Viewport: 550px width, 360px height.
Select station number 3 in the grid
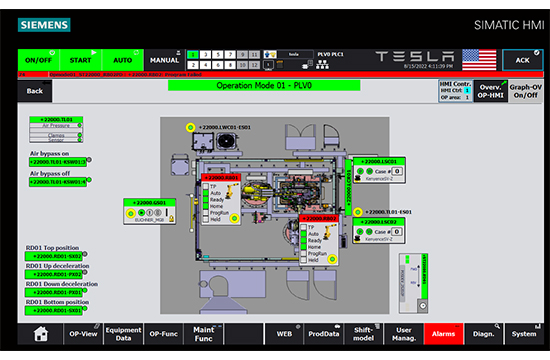point(205,55)
